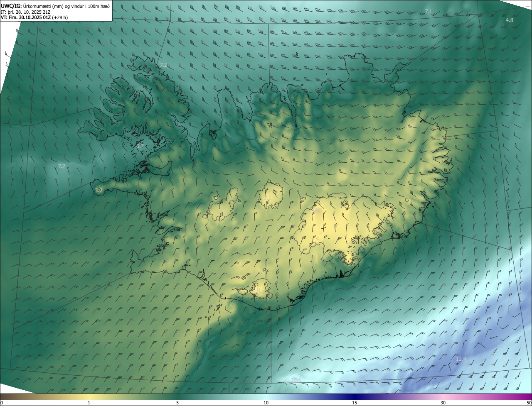
Task: Click the 10.6 precipitation value label
Action: [x=296, y=380]
